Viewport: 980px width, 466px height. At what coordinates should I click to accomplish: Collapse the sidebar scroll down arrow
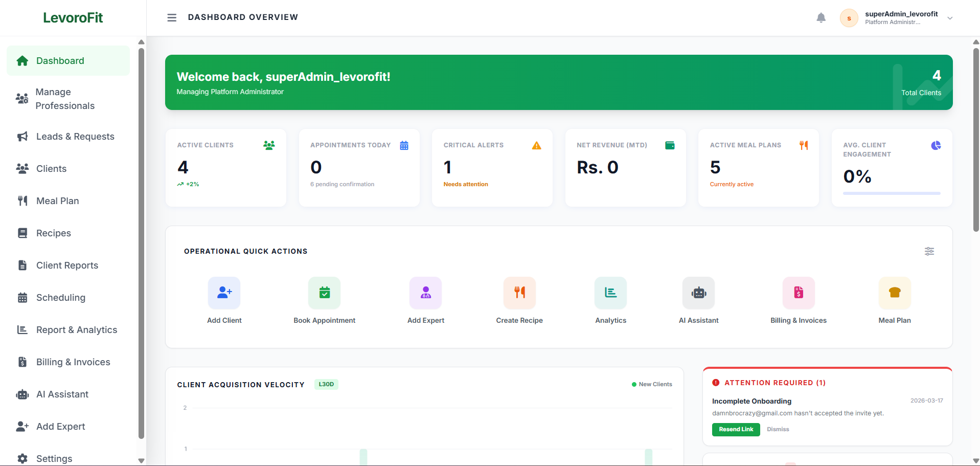coord(141,460)
